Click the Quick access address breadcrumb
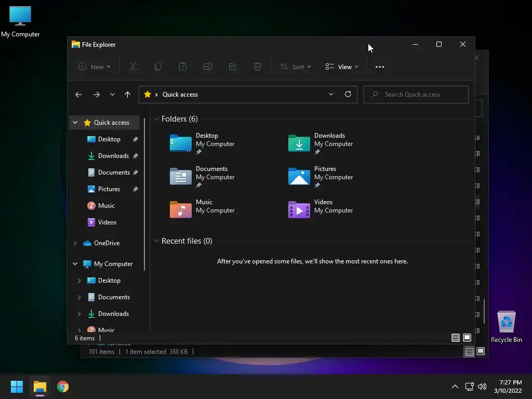 [x=180, y=95]
